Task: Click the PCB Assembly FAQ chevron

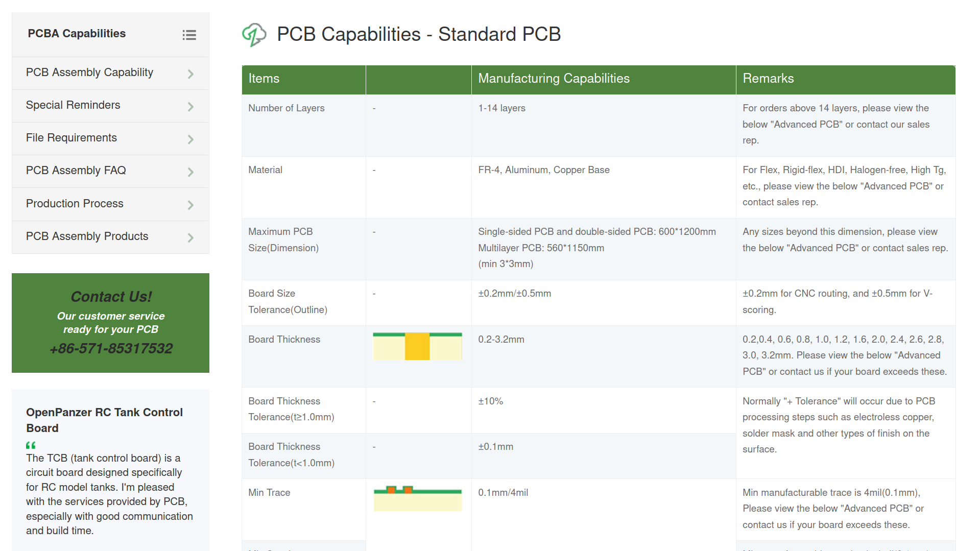Action: click(190, 172)
